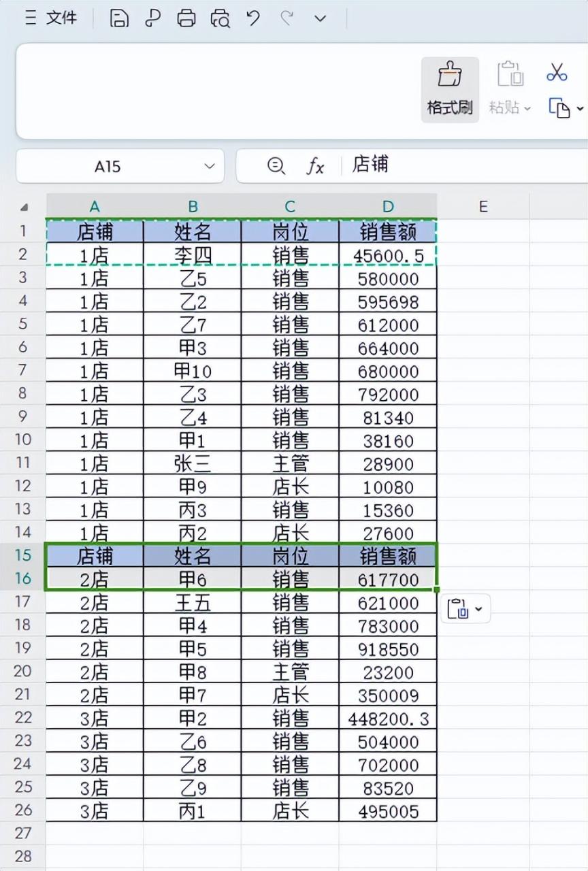The width and height of the screenshot is (588, 871).
Task: Click the 销售额 header in row 15
Action: tap(388, 556)
